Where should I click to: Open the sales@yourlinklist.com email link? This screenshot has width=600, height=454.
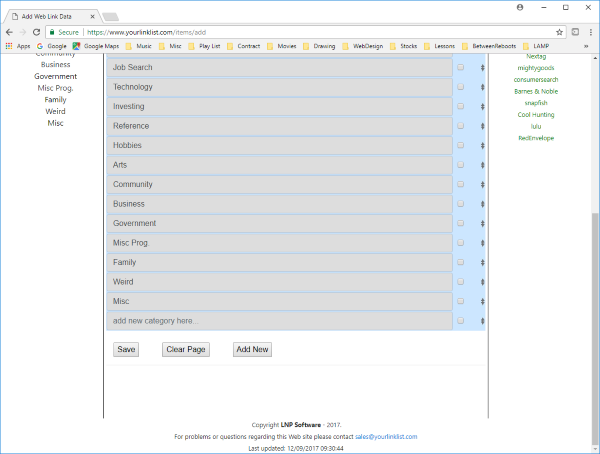coord(386,437)
